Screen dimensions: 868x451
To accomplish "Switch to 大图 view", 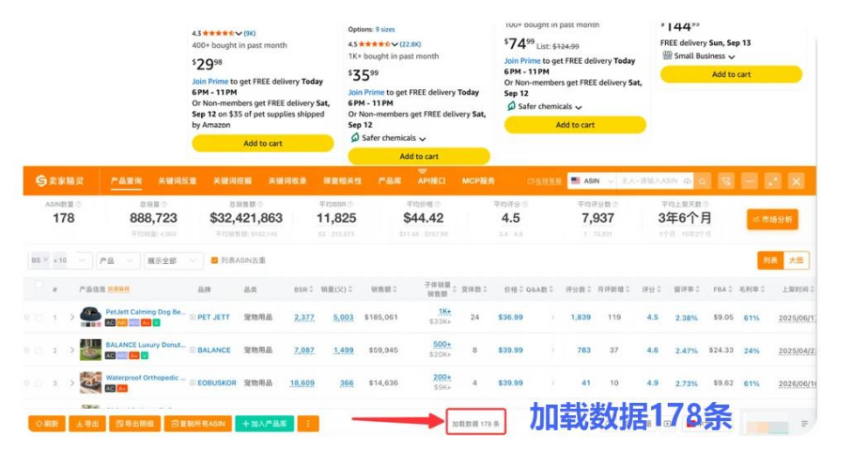I will point(796,260).
